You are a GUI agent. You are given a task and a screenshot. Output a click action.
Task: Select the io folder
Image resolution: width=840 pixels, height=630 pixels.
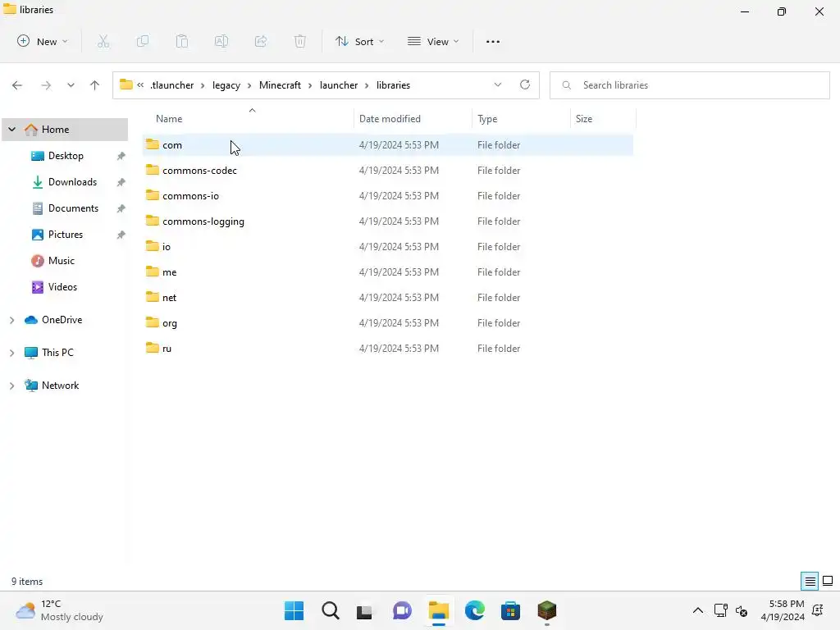[388, 246]
